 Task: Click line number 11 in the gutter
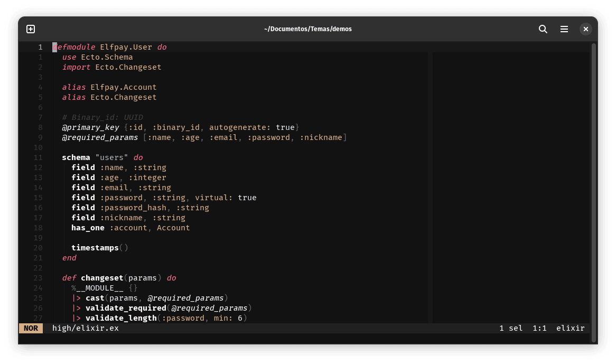(x=38, y=157)
